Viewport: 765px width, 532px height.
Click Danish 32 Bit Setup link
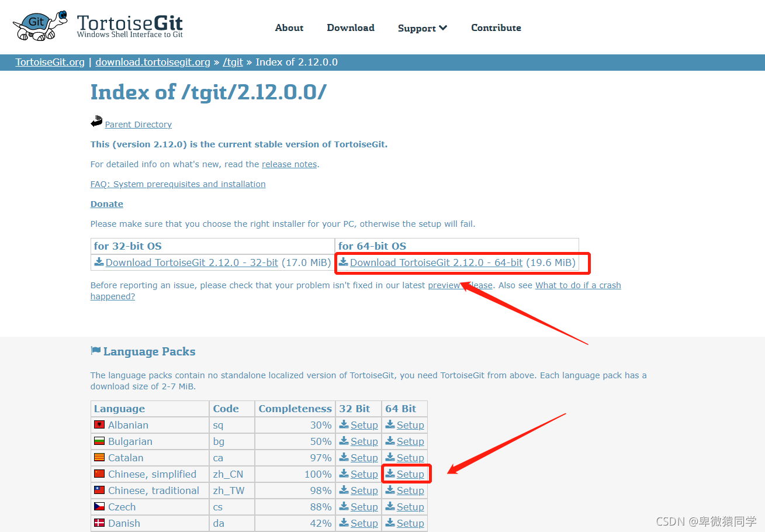point(364,523)
